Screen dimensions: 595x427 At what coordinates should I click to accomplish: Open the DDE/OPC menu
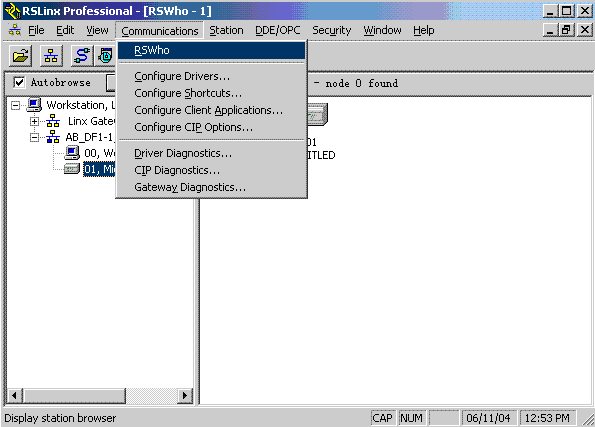[x=277, y=30]
